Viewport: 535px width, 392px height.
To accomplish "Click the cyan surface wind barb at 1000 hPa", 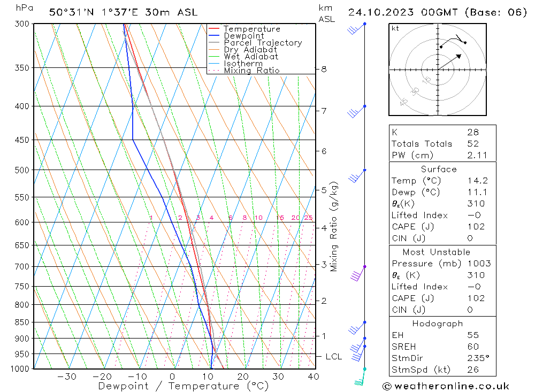I will [x=360, y=376].
